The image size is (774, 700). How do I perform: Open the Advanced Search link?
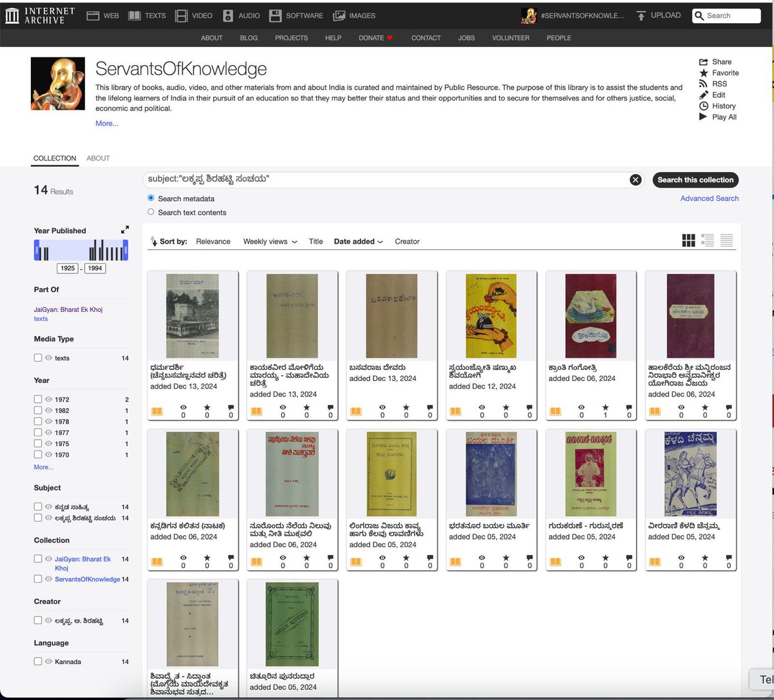709,198
